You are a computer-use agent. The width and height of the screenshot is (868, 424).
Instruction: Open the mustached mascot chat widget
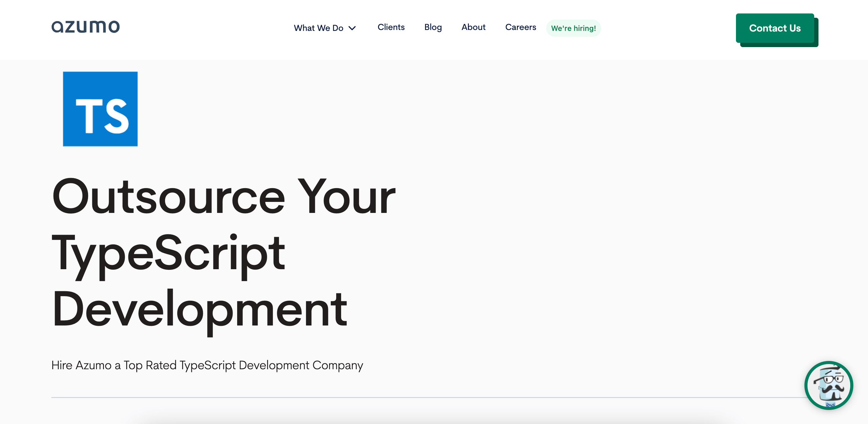tap(829, 385)
